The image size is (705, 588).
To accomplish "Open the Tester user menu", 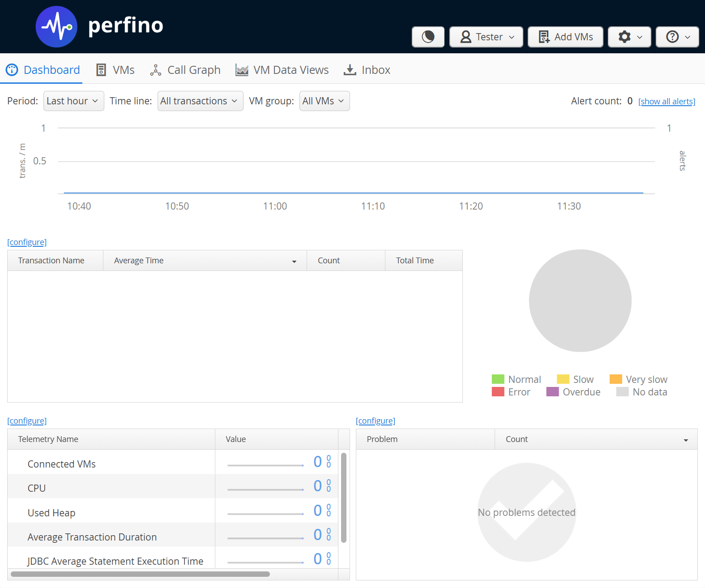I will point(486,37).
